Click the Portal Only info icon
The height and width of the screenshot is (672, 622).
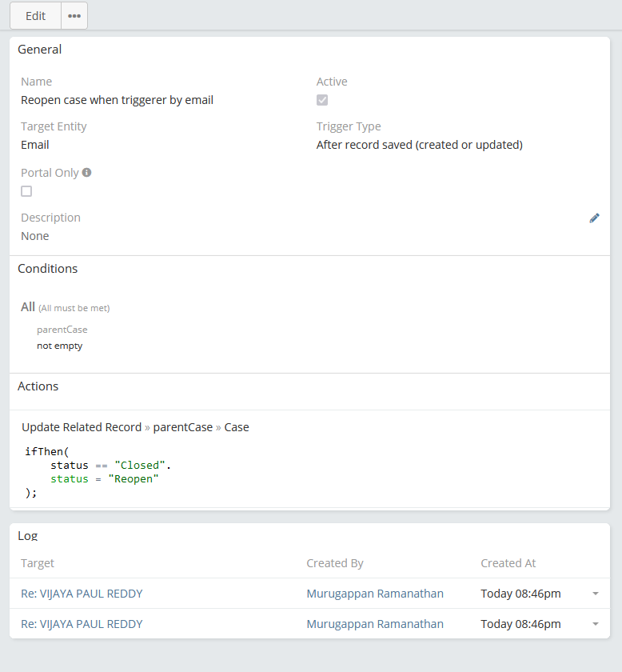(x=87, y=172)
